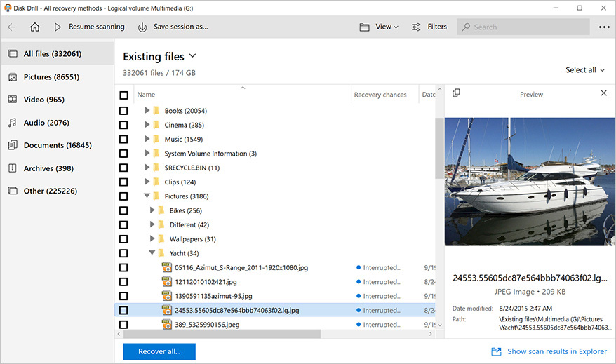Click the back arrow icon
This screenshot has width=616, height=364.
click(12, 27)
